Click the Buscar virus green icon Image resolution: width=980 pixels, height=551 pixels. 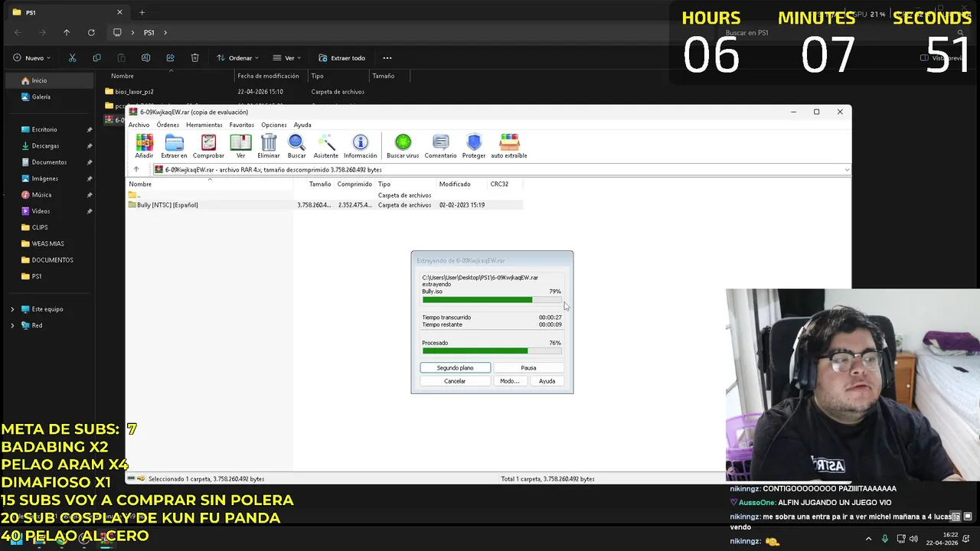click(x=403, y=146)
